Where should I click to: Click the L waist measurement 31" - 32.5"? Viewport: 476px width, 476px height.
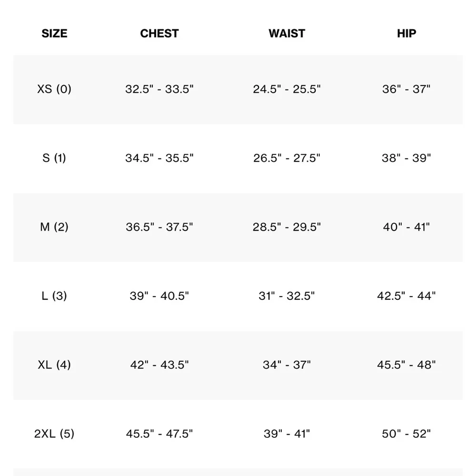click(x=287, y=296)
